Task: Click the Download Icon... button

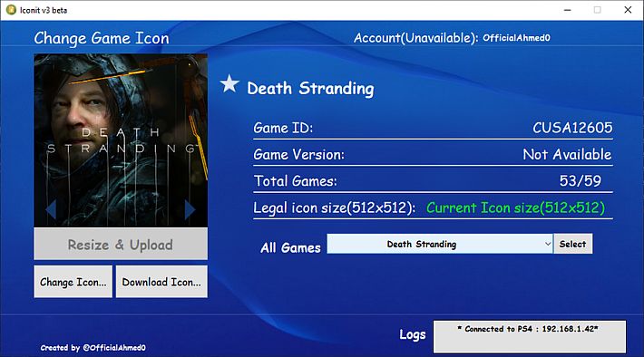Action: (161, 282)
